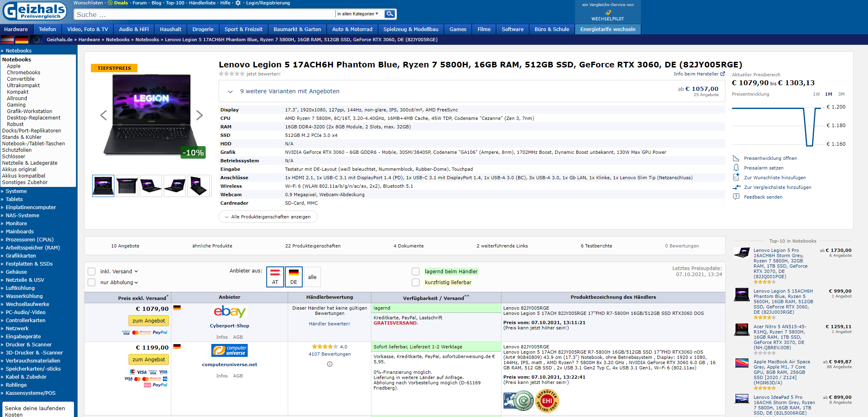This screenshot has height=417, width=868.
Task: Toggle DE seller country filter
Action: point(294,277)
